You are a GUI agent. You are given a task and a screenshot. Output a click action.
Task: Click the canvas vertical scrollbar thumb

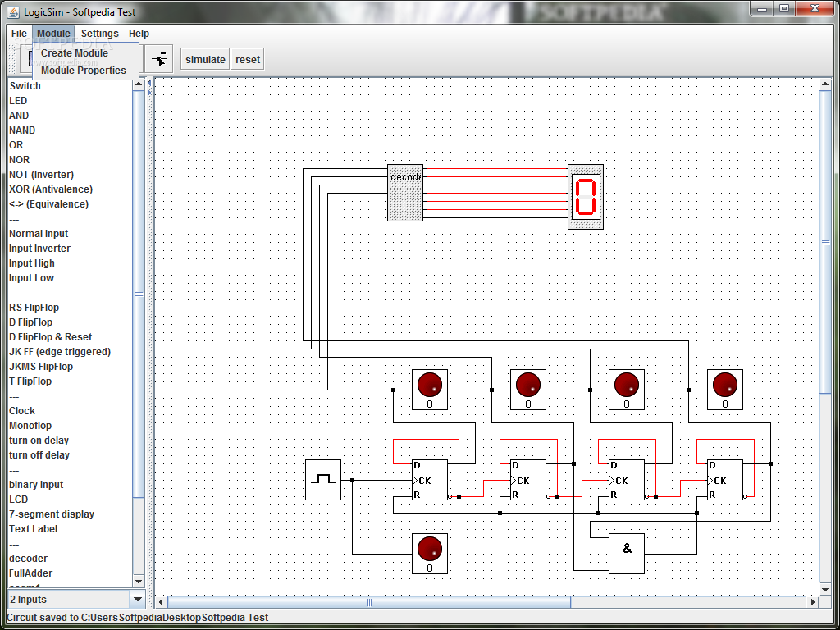(825, 242)
